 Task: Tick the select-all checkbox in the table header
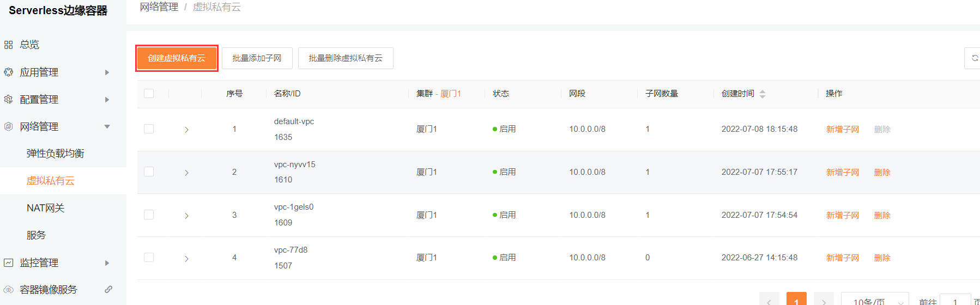tap(149, 94)
